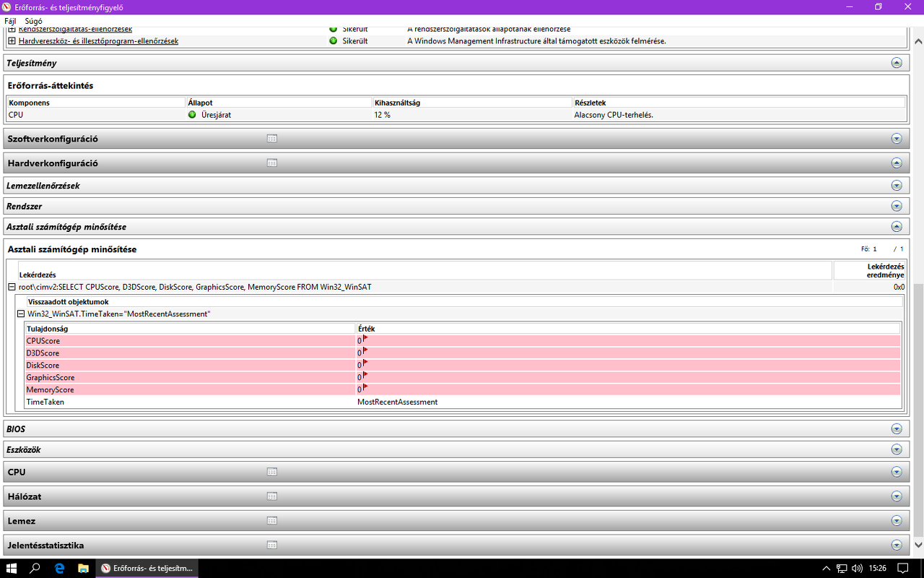Expand the Eszközök section

pos(897,449)
